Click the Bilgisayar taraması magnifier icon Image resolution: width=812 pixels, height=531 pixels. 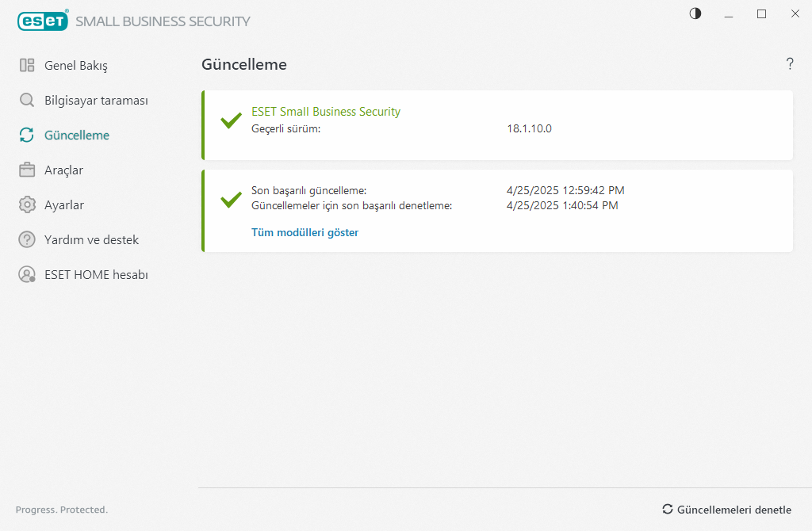(27, 101)
